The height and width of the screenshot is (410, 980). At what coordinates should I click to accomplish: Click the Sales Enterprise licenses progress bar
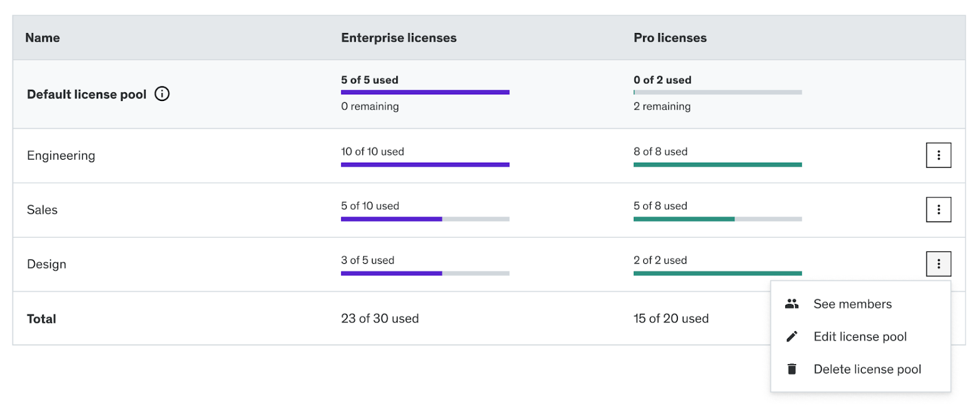(x=424, y=219)
